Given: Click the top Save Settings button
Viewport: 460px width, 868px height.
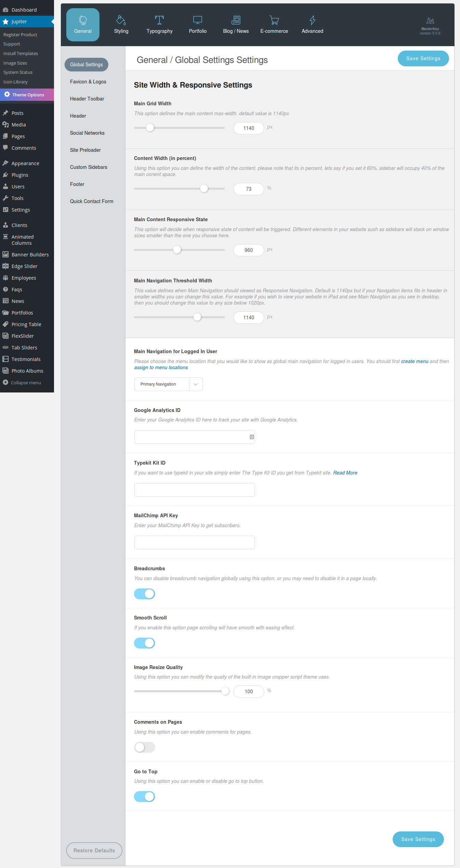Looking at the screenshot, I should [x=423, y=58].
